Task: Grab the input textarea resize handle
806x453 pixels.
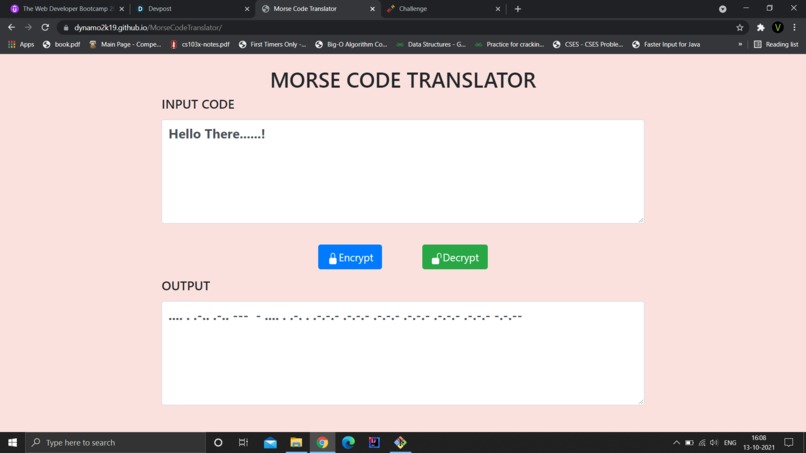Action: [640, 220]
